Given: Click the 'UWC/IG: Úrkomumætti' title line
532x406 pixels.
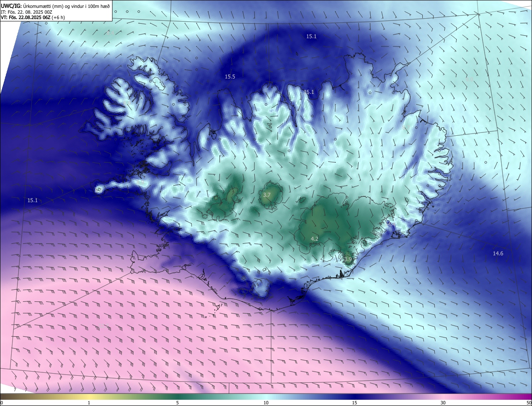Looking at the screenshot, I should tap(55, 5).
